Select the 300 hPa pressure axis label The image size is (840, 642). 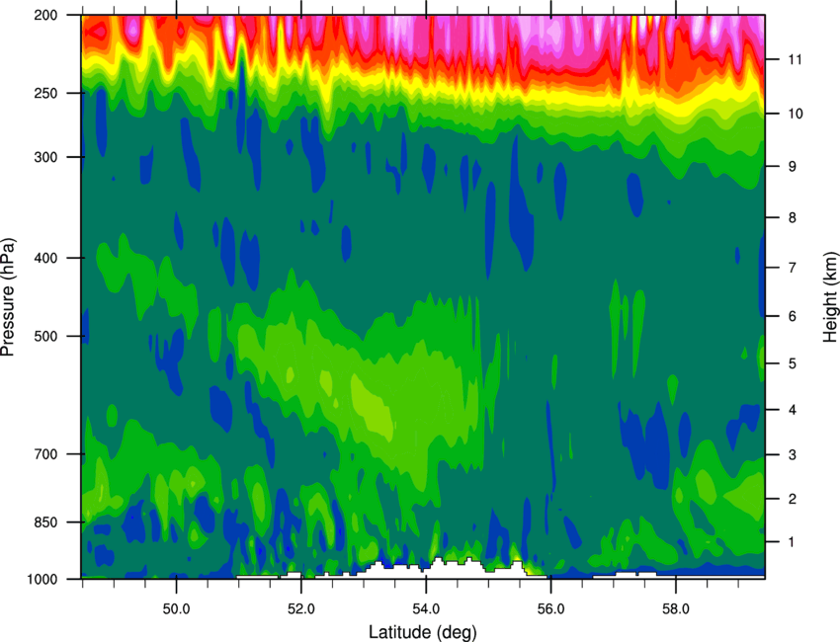[x=45, y=157]
